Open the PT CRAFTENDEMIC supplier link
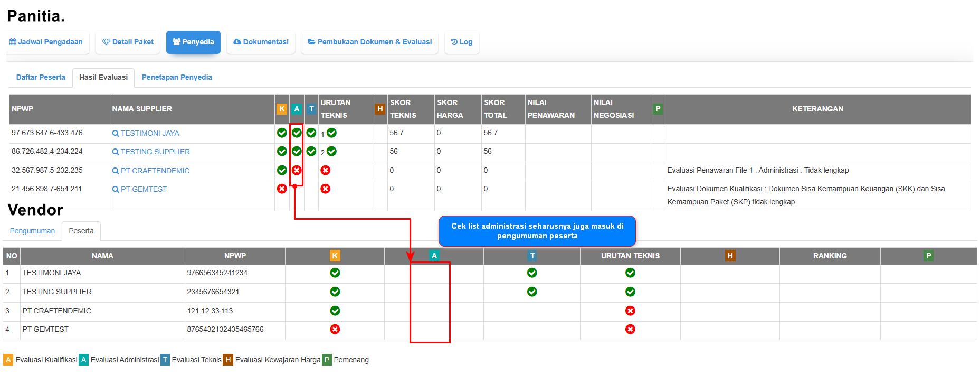 (155, 171)
